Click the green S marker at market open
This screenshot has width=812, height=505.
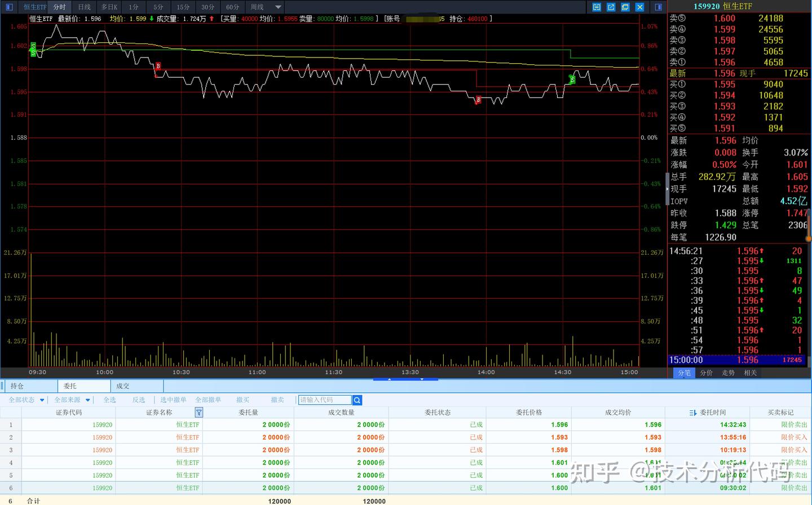coord(33,49)
